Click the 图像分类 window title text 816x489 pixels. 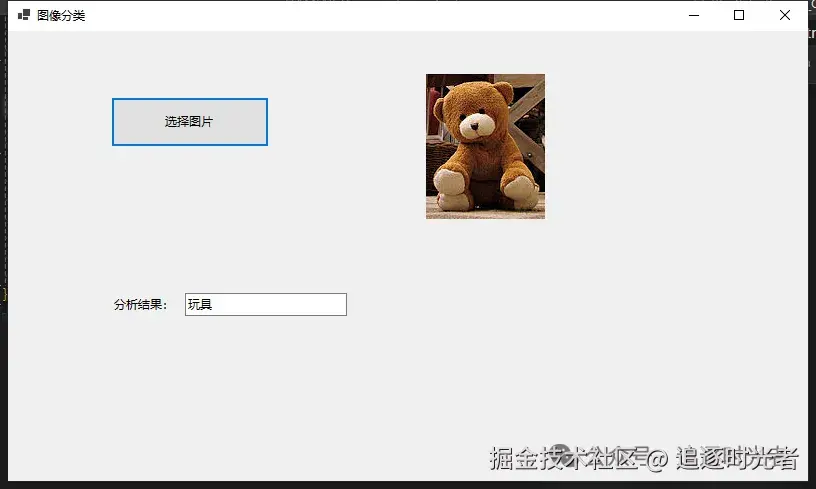pyautogui.click(x=61, y=16)
